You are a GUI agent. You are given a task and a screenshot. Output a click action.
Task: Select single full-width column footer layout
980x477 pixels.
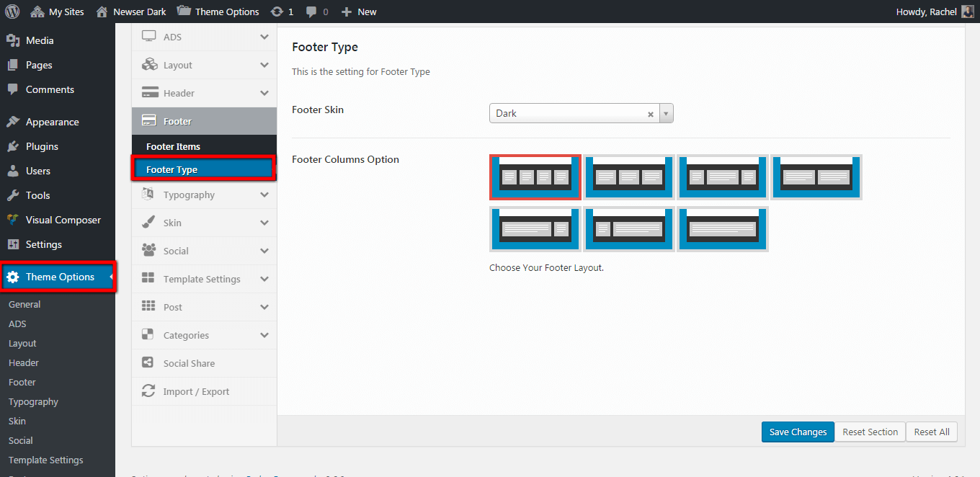[x=723, y=229]
